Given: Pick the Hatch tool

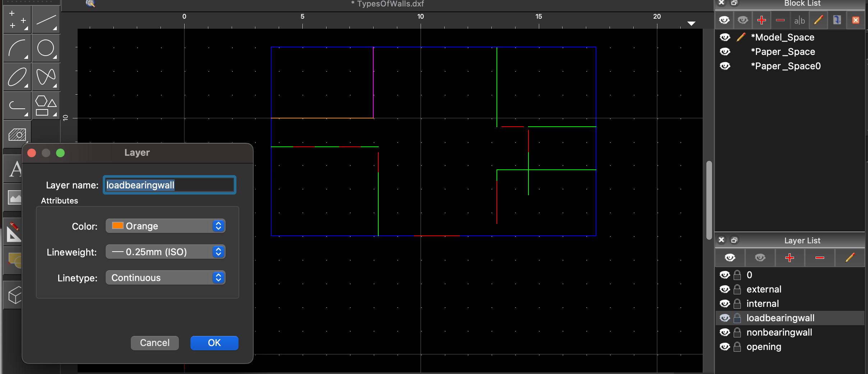Looking at the screenshot, I should (x=17, y=135).
